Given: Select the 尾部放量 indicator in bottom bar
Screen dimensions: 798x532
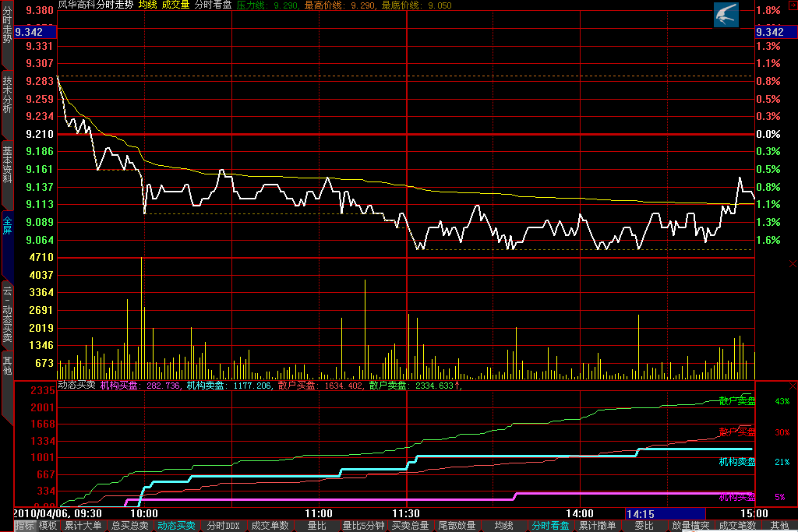Looking at the screenshot, I should tap(457, 526).
